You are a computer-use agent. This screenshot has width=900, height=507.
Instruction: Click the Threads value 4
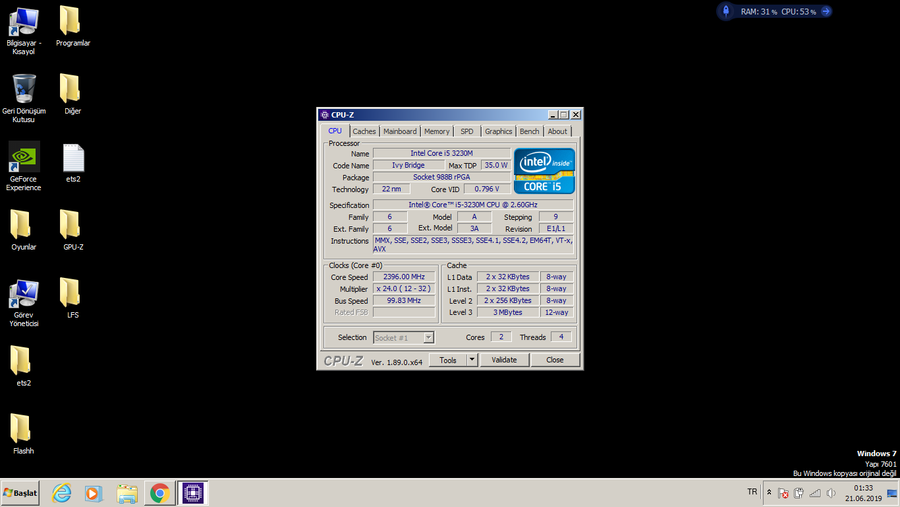(x=561, y=337)
